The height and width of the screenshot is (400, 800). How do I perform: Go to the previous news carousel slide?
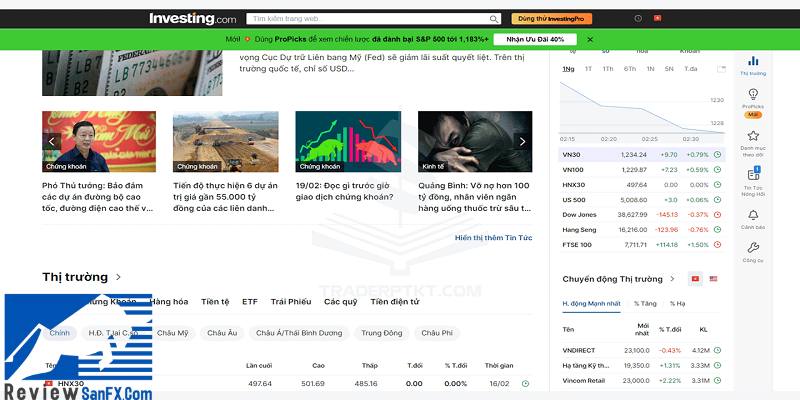[52, 141]
